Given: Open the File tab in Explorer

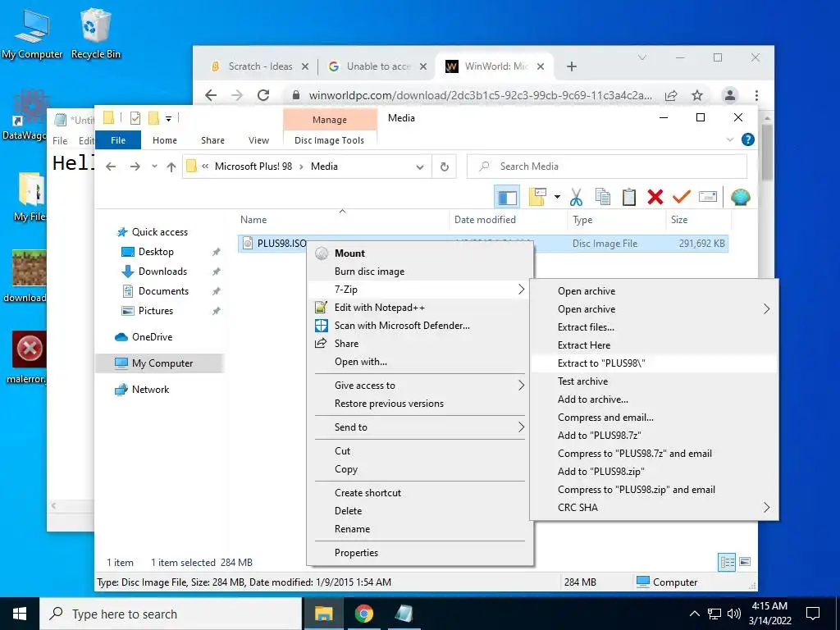Looking at the screenshot, I should point(118,140).
